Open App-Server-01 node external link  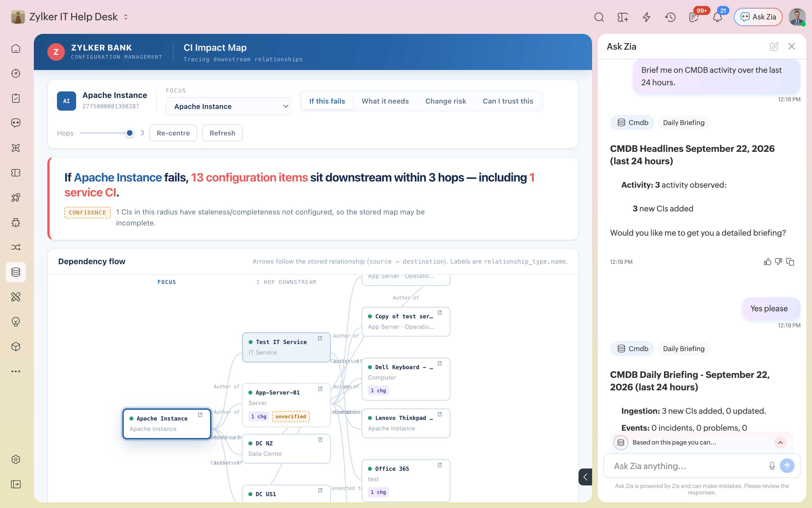point(320,389)
